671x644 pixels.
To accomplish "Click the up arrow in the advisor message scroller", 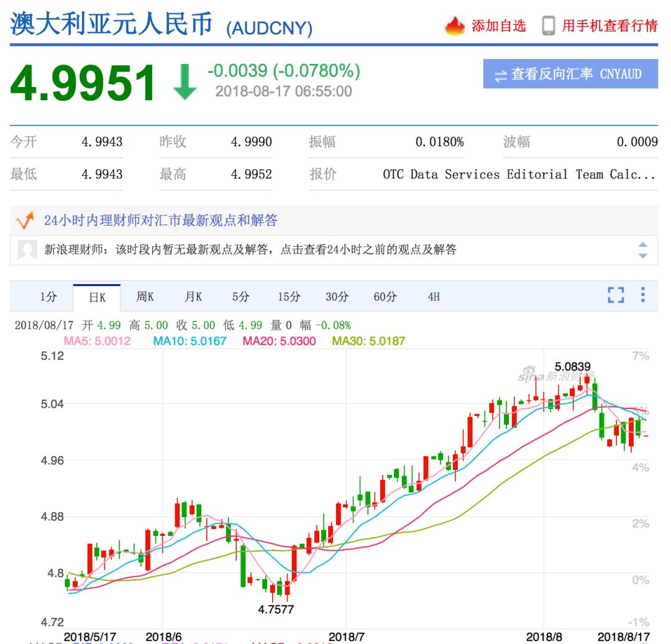I will [643, 244].
